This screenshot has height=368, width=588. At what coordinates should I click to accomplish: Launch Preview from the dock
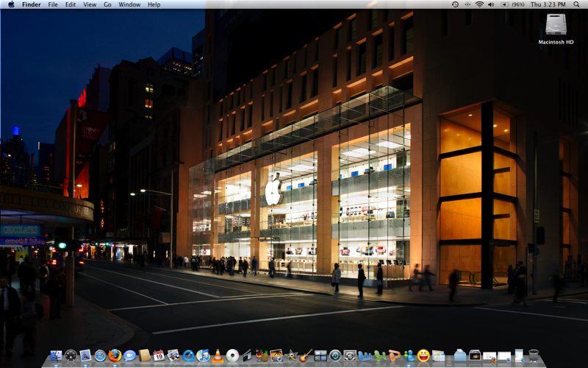tap(173, 355)
